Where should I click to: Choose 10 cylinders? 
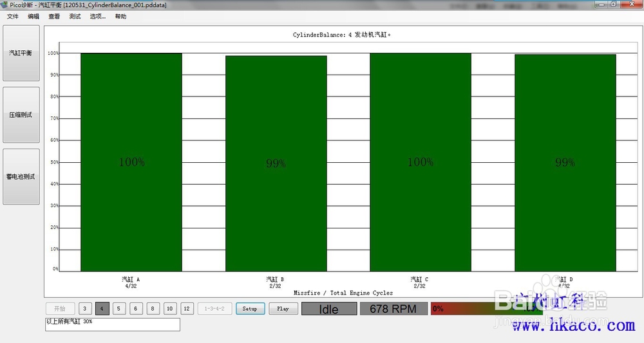pyautogui.click(x=169, y=308)
